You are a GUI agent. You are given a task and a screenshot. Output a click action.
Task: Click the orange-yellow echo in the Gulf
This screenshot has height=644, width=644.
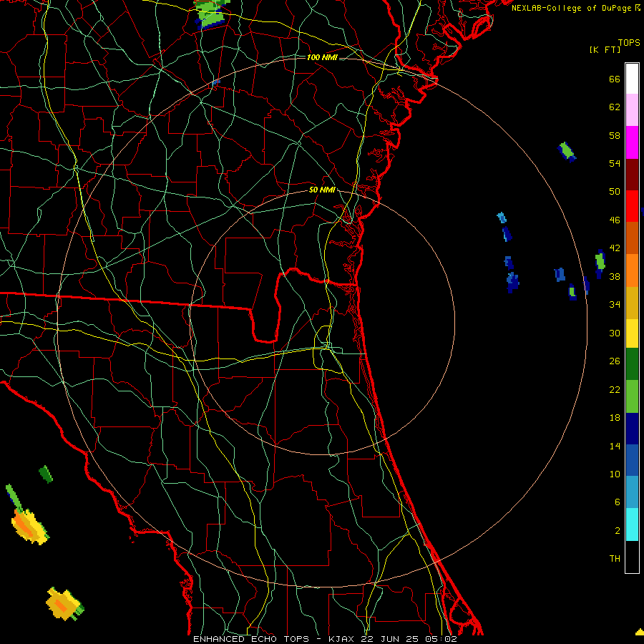29,527
